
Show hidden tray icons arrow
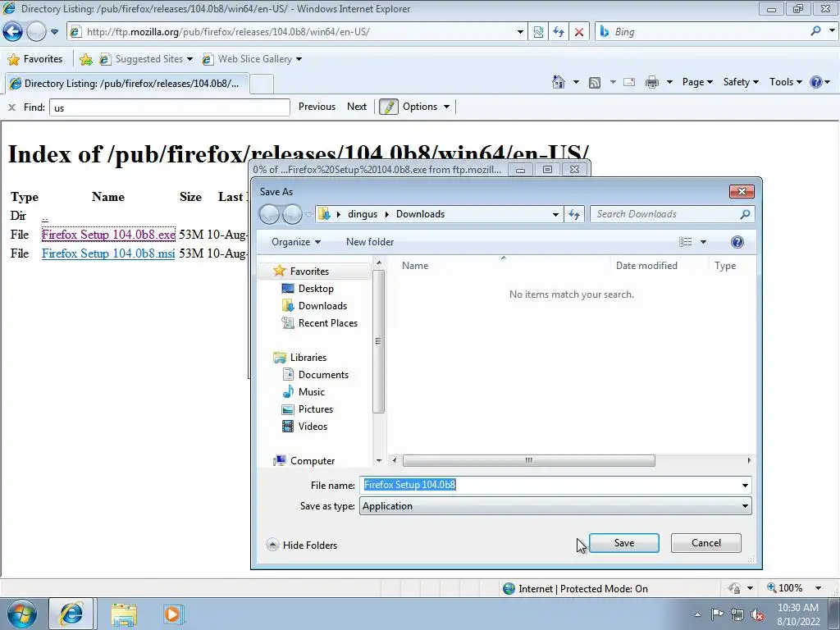[697, 614]
